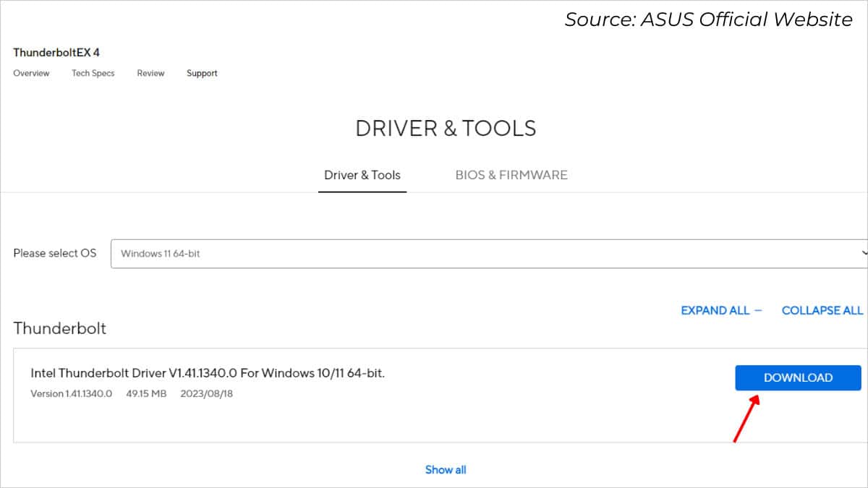Select the Driver & Tools tab
The image size is (868, 488).
362,175
